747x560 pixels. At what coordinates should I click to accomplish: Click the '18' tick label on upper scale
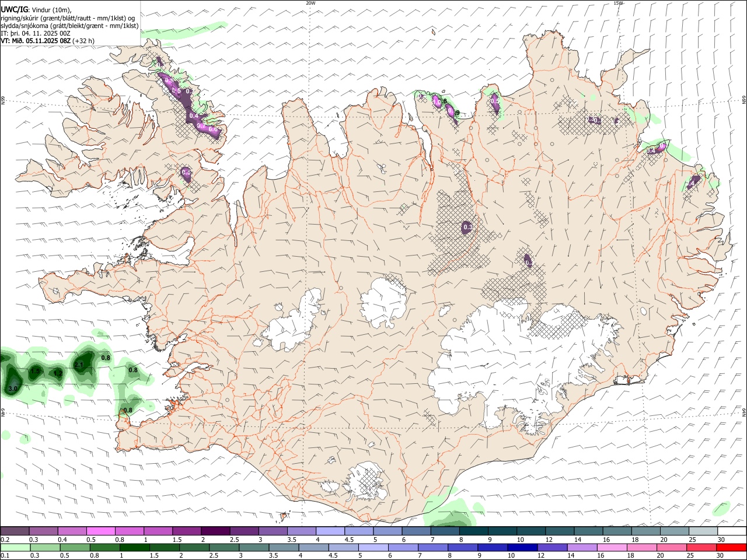pos(635,540)
